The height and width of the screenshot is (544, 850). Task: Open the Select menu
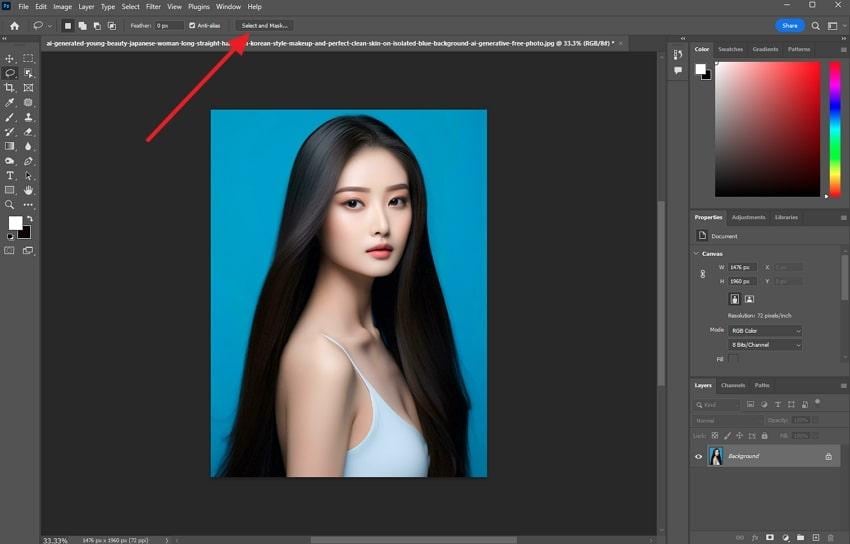point(130,7)
